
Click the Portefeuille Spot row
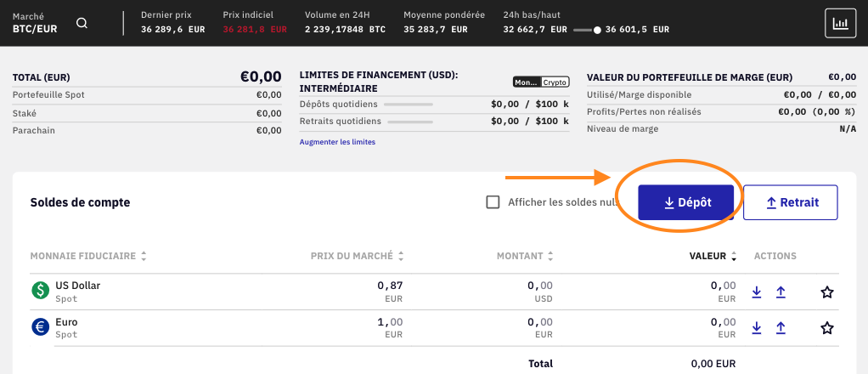147,95
